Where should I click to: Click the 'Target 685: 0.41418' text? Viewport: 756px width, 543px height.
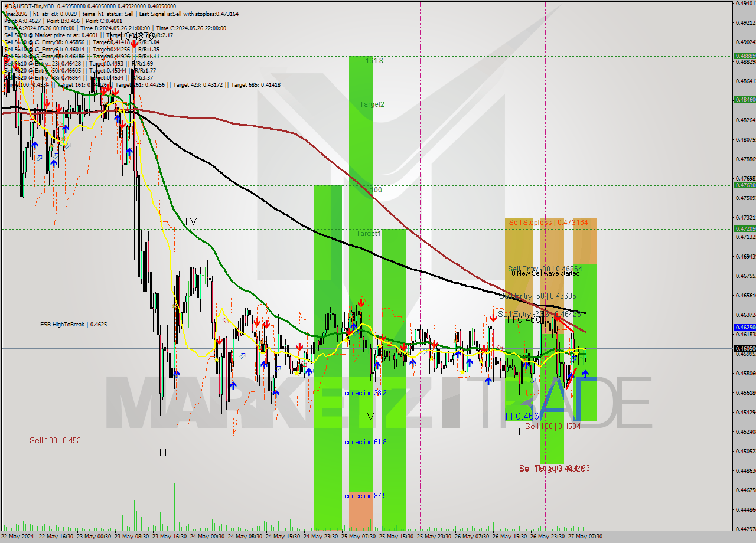click(256, 85)
